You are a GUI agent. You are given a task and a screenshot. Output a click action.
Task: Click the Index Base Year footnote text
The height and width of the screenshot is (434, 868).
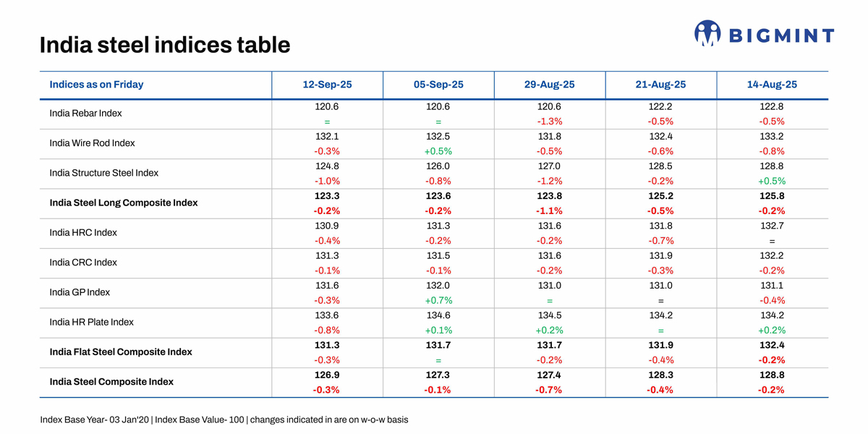(224, 420)
